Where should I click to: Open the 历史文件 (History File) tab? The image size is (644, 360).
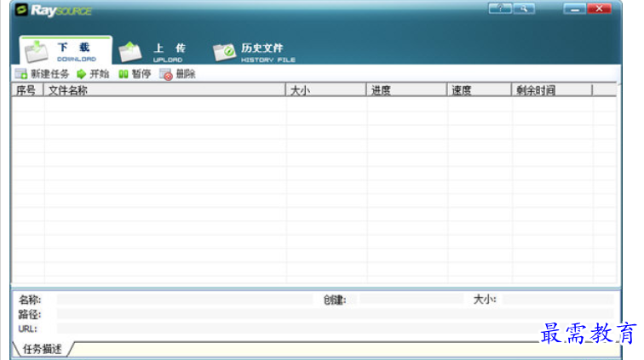point(254,52)
